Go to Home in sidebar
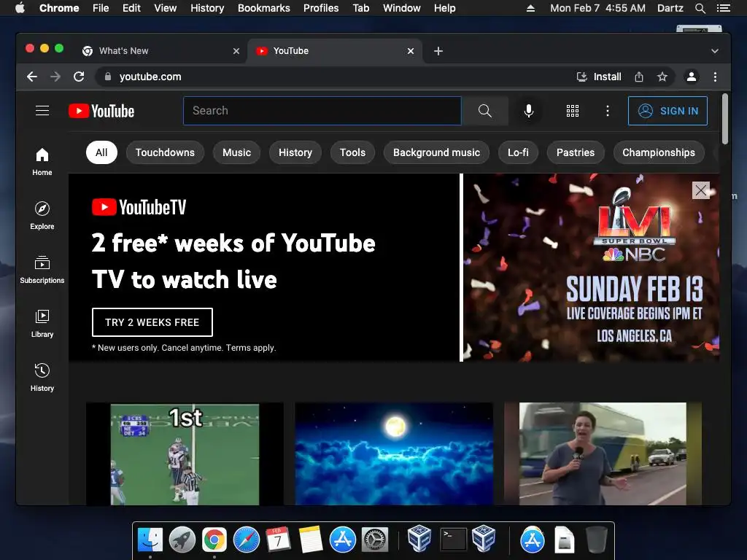The height and width of the screenshot is (560, 747). click(x=42, y=162)
